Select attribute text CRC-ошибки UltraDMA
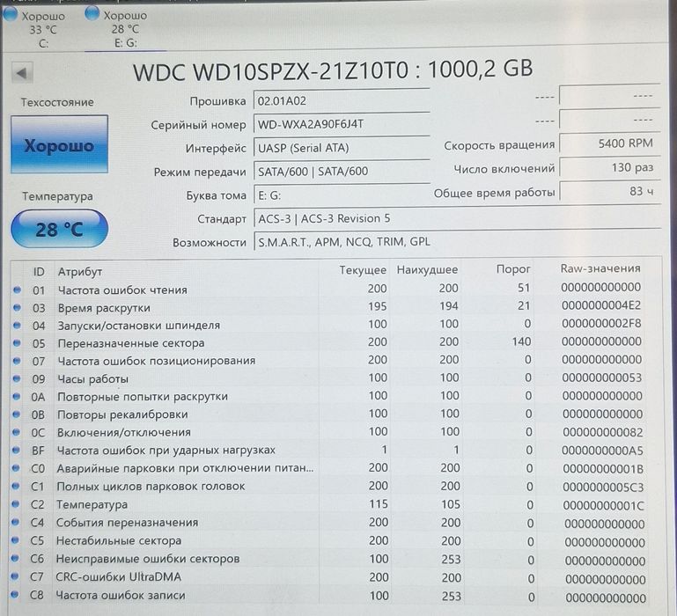Image resolution: width=677 pixels, height=616 pixels. 119,576
